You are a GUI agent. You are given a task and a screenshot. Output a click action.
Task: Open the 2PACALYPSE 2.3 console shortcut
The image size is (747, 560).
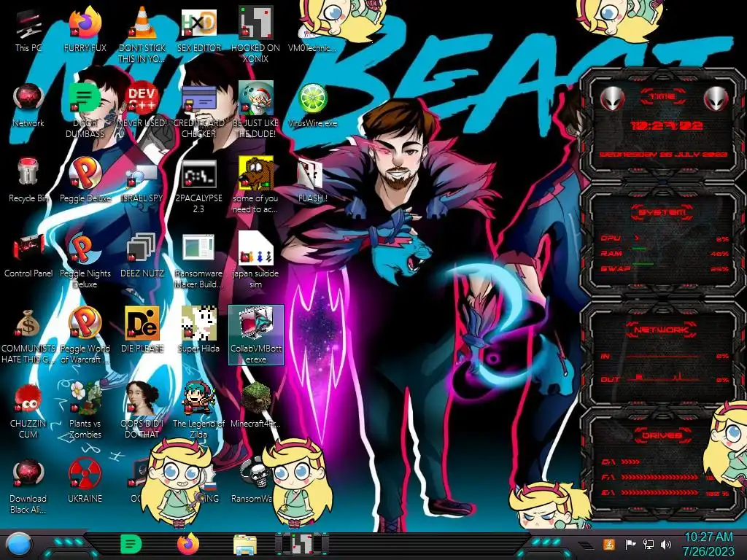pos(198,186)
